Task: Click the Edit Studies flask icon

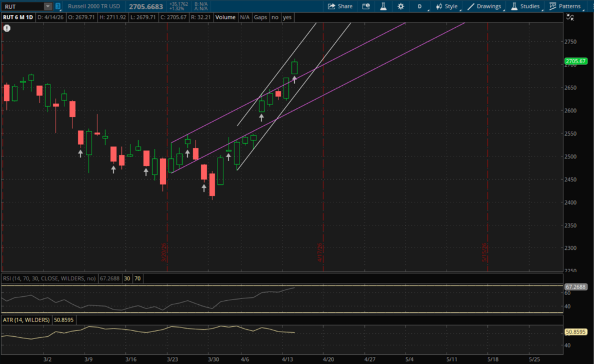Action: (383, 6)
